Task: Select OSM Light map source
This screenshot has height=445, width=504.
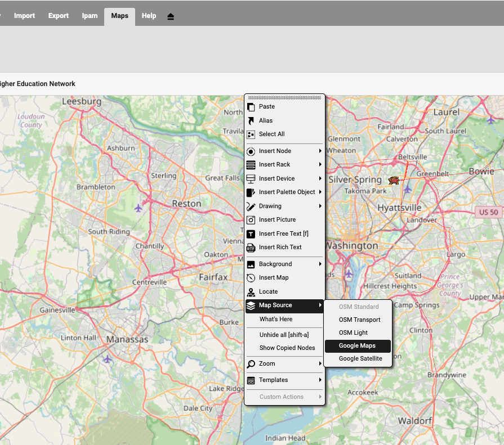Action: (353, 332)
